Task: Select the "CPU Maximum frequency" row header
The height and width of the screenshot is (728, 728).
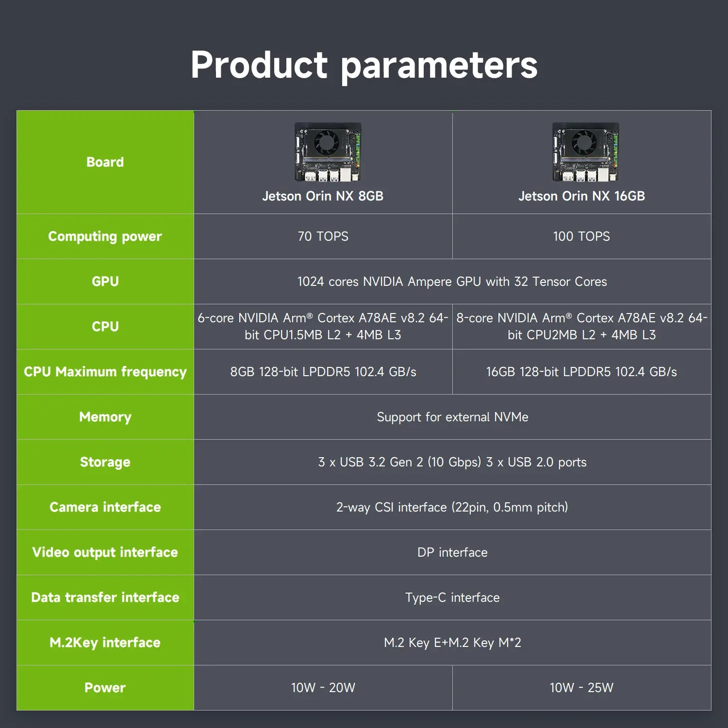Action: click(105, 372)
